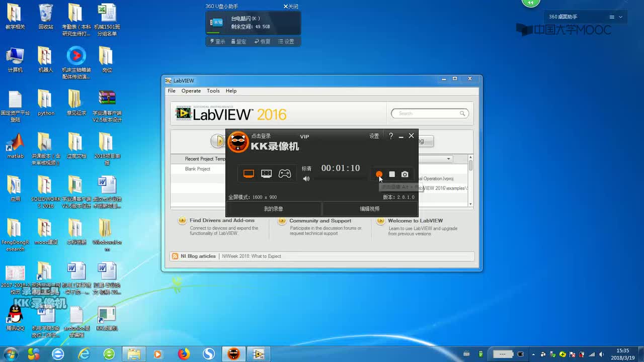Open Firefox from the taskbar
The height and width of the screenshot is (362, 644).
(184, 354)
